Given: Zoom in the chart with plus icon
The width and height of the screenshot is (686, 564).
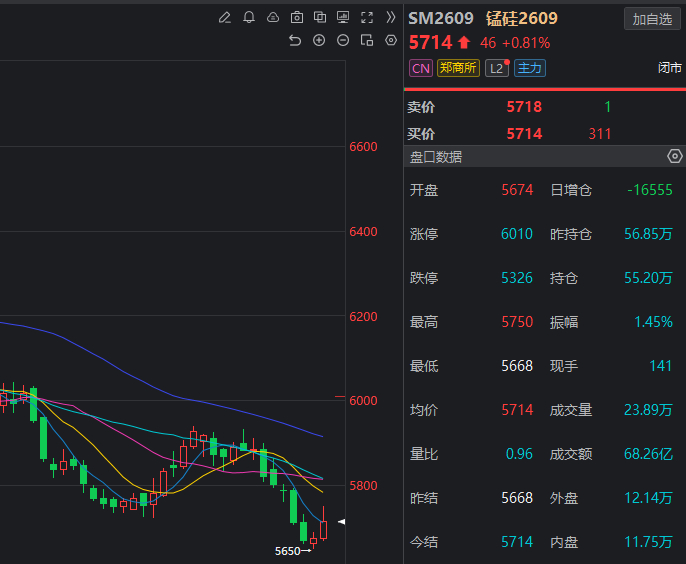Looking at the screenshot, I should (319, 41).
